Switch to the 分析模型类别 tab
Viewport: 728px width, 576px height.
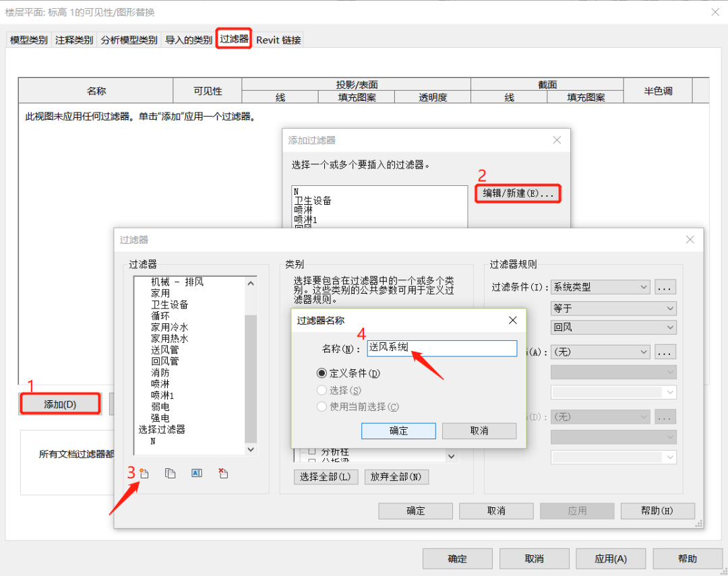click(129, 40)
